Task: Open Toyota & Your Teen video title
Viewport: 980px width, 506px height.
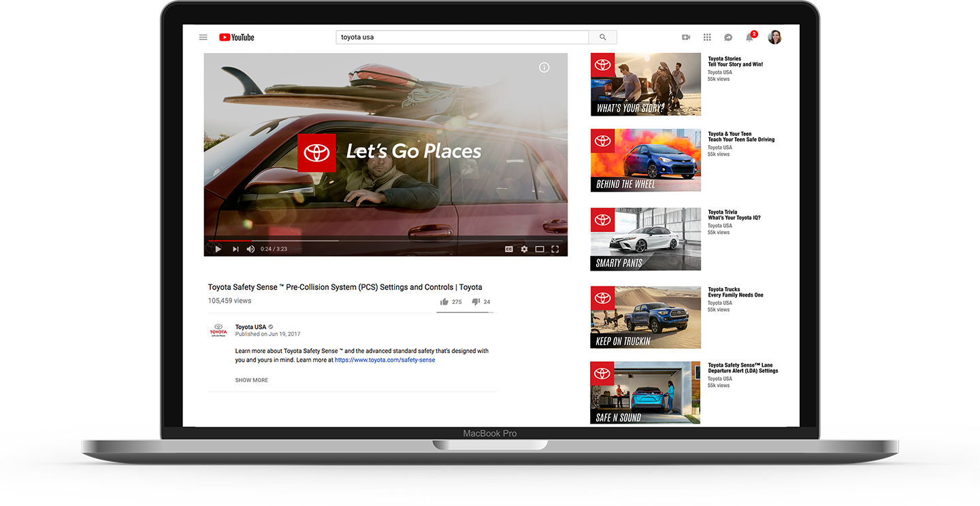Action: [741, 137]
